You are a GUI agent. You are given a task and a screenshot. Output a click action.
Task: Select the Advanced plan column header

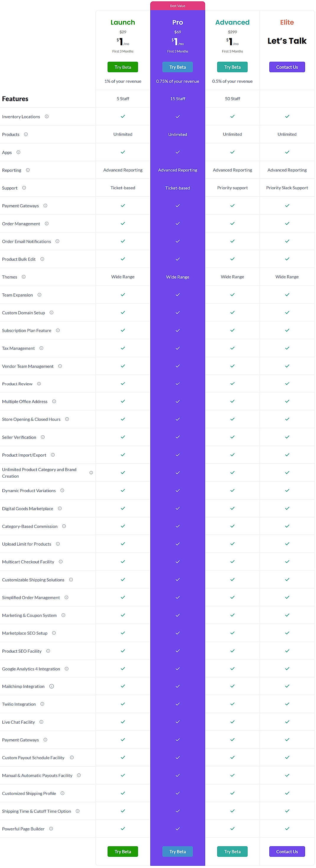click(232, 22)
